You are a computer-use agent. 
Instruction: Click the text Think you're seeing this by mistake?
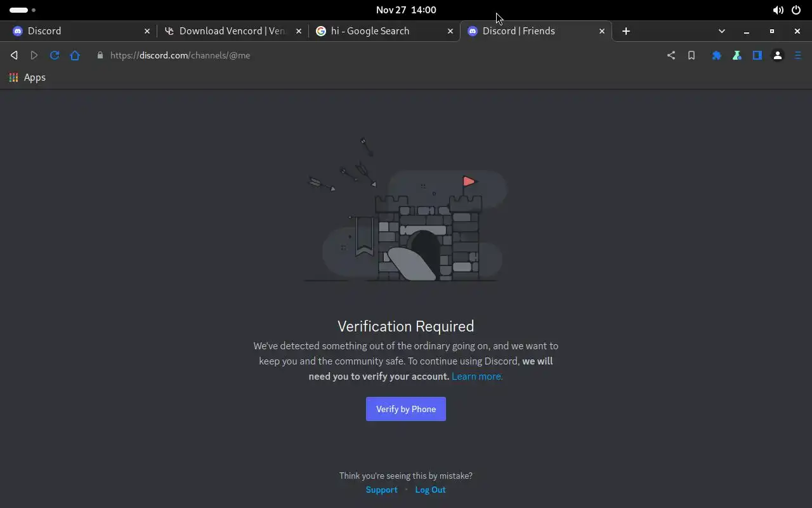coord(406,476)
